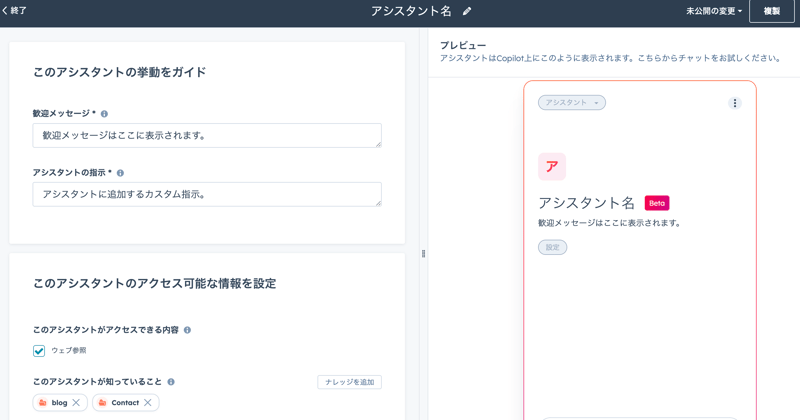Open the 未公開の変更 dropdown
This screenshot has height=420, width=800.
714,12
